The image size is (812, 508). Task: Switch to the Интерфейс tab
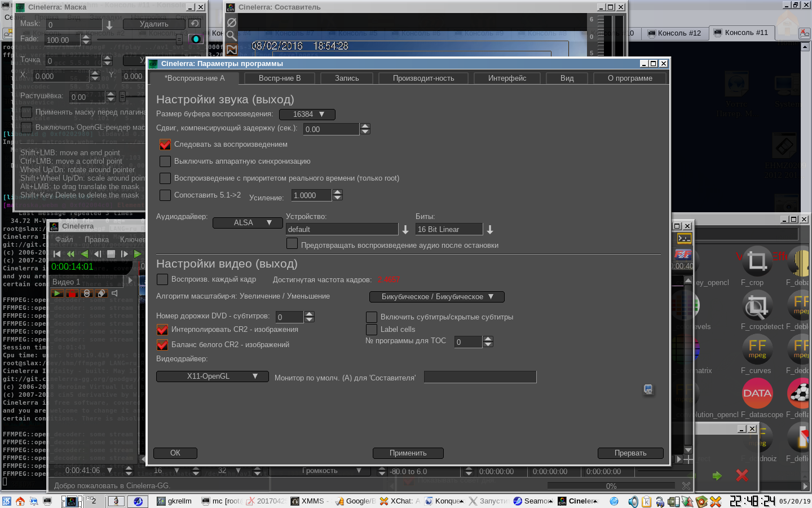[x=507, y=78]
